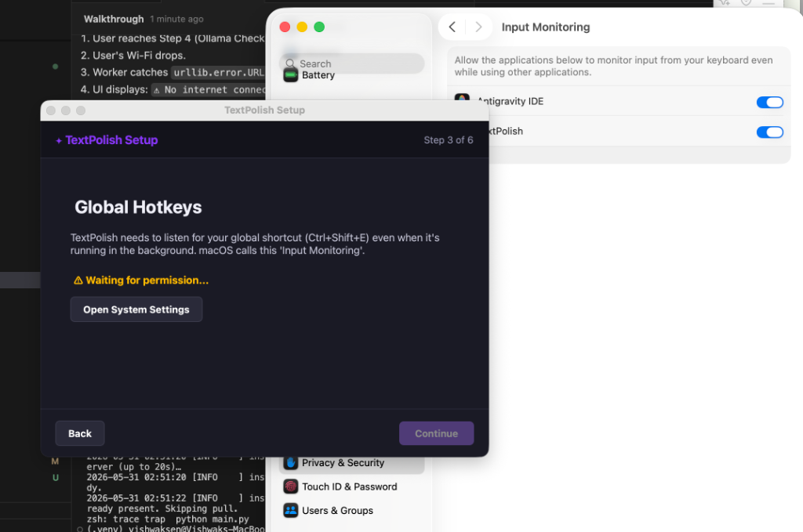Click the 'Waiting for permission...' warning icon
Viewport: 803px width, 532px height.
[78, 280]
